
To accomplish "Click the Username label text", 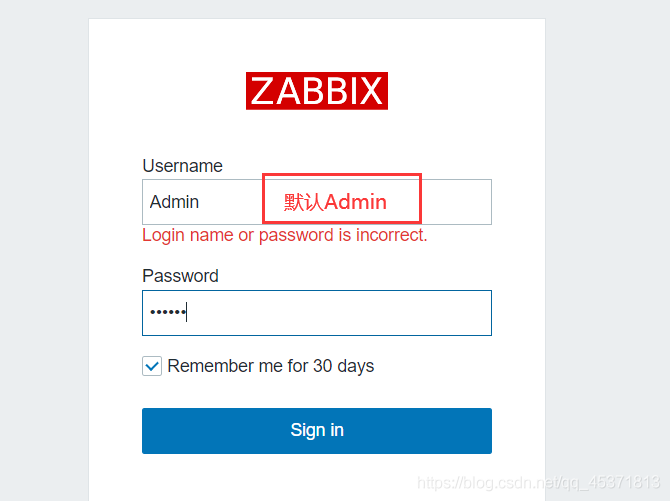I will tap(182, 166).
